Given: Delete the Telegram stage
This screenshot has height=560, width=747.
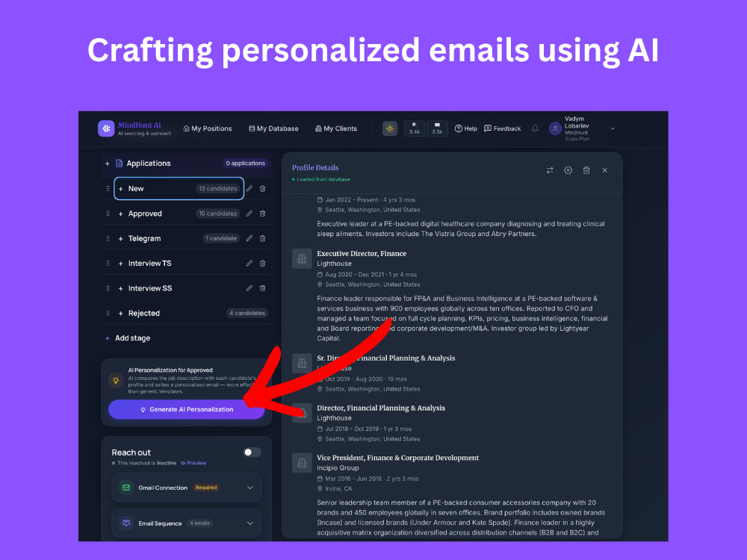Looking at the screenshot, I should point(262,238).
